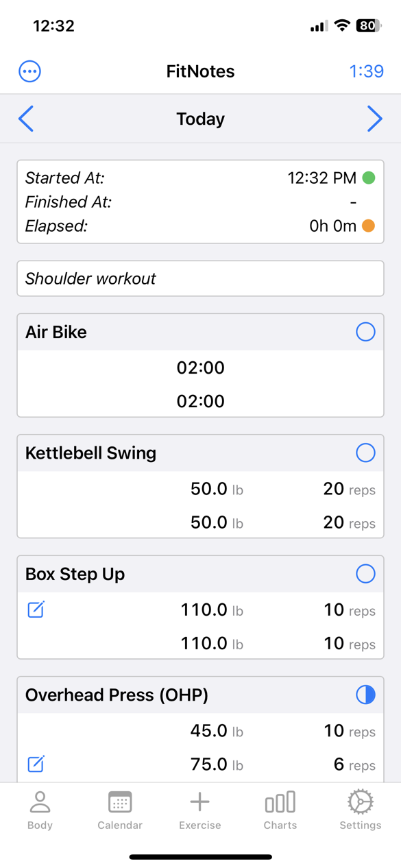Screen dimensions: 401x868
Task: Select the Today date header
Action: [200, 119]
